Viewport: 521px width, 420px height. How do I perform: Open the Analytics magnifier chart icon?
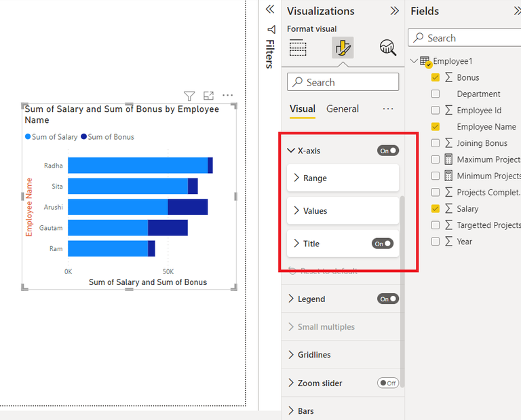[x=388, y=48]
